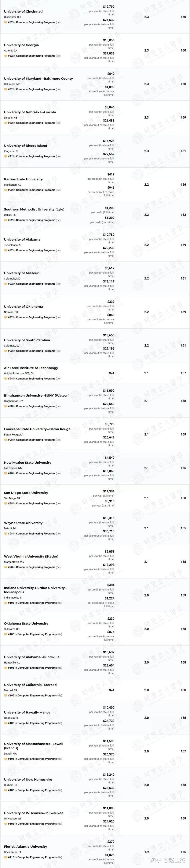
Task: Click ranking badge icon under University of Georgia
Action: (x=5, y=56)
